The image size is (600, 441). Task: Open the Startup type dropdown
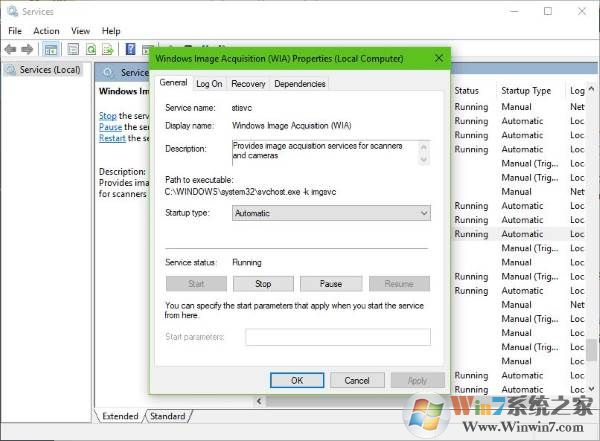(x=330, y=213)
